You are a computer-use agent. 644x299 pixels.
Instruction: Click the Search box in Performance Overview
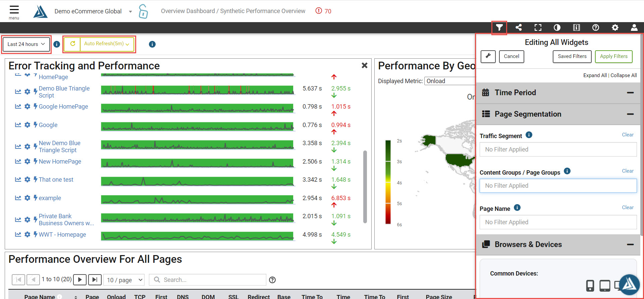pyautogui.click(x=208, y=280)
